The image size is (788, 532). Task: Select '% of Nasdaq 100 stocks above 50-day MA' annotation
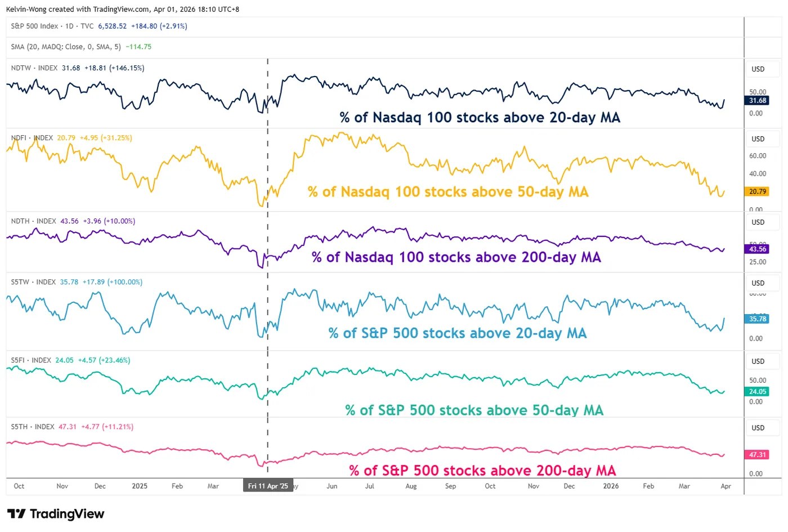coord(448,192)
